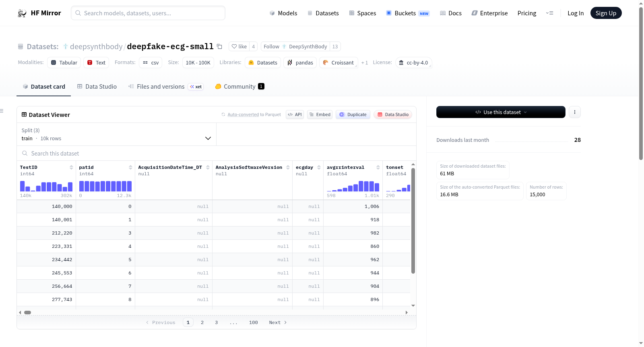This screenshot has height=347, width=644.
Task: Sort by the patid column
Action: click(x=130, y=167)
